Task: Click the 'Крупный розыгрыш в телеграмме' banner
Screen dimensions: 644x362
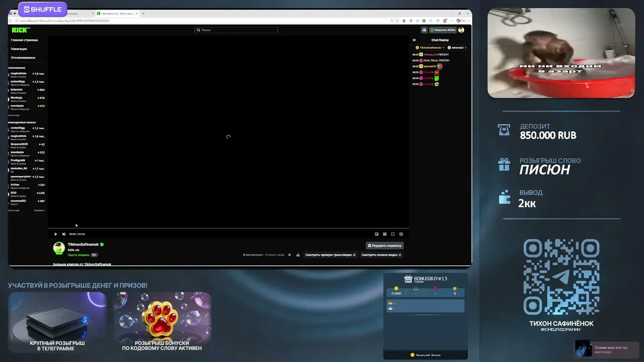Action: [57, 322]
